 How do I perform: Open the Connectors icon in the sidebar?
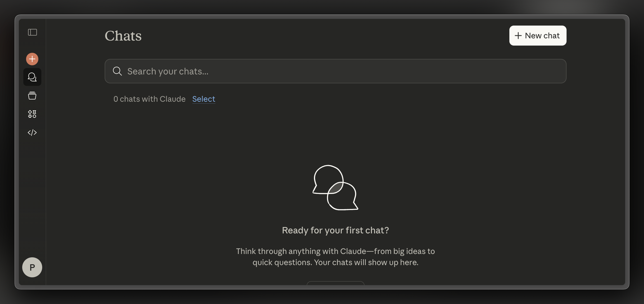pos(32,113)
